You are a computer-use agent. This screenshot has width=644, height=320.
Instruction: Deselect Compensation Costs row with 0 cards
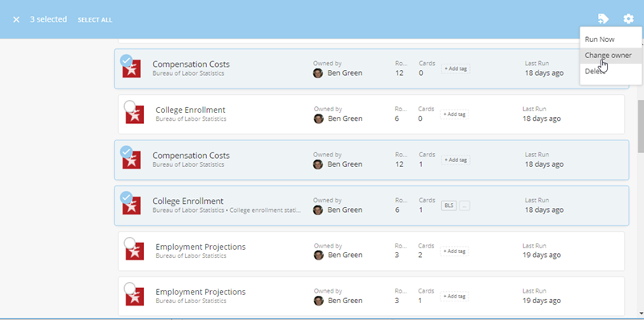pyautogui.click(x=126, y=61)
